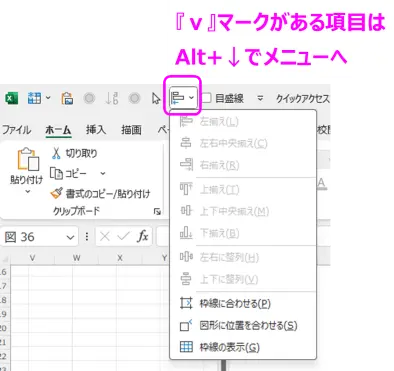Switch to the ホーム ribbon tab
The height and width of the screenshot is (371, 394).
click(x=58, y=130)
